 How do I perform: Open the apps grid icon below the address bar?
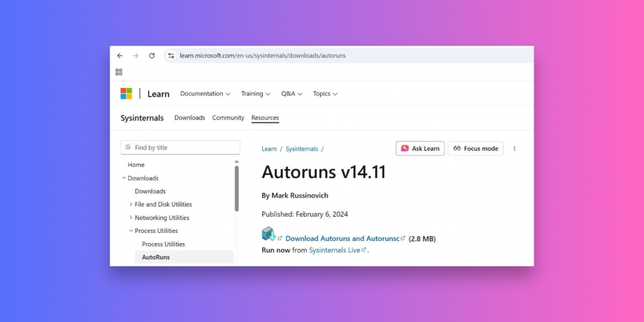point(119,71)
